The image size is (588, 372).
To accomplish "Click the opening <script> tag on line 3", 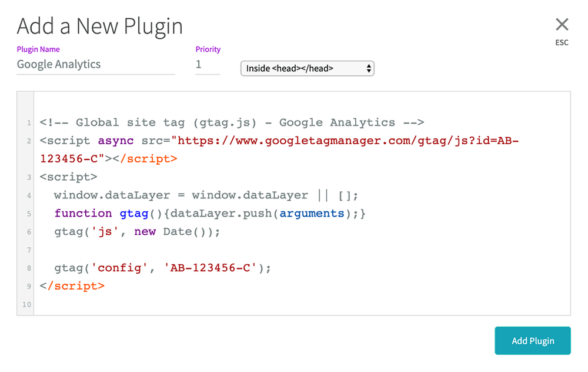I will point(68,177).
